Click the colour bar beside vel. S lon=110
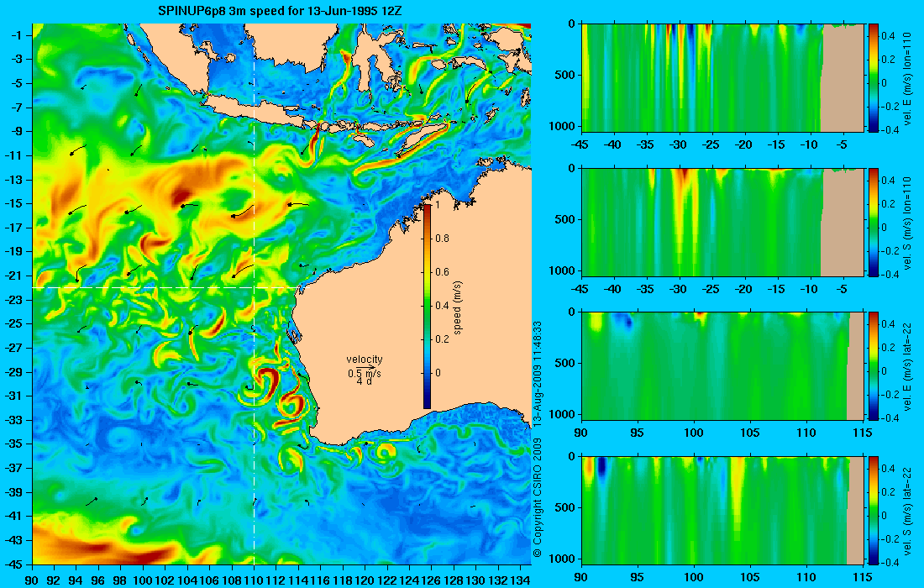This screenshot has width=924, height=588. [874, 222]
